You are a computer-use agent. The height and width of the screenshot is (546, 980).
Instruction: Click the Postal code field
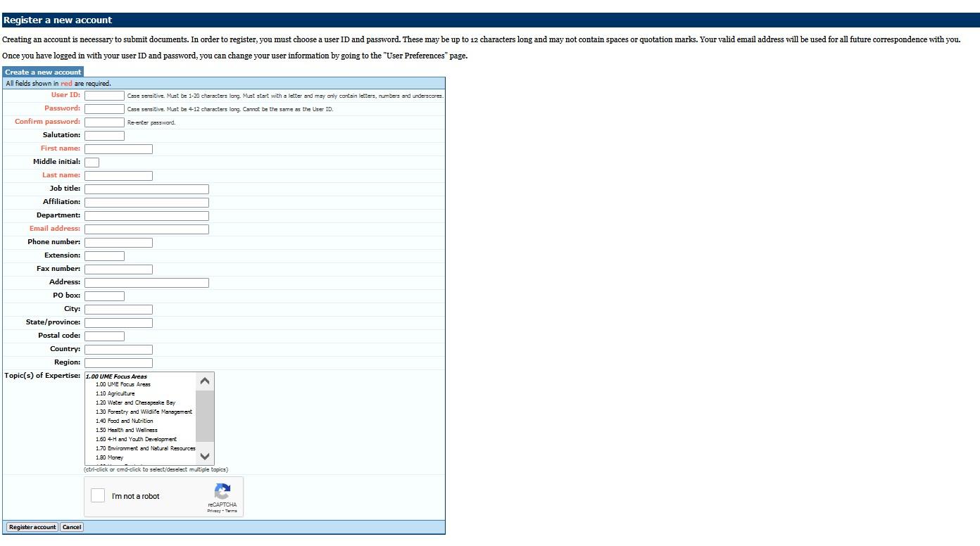point(104,336)
